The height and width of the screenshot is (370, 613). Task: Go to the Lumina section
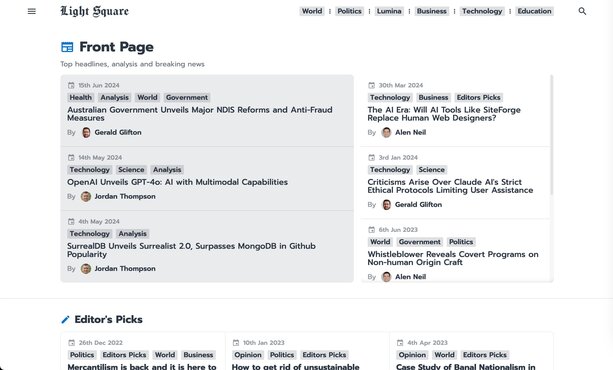coord(389,11)
